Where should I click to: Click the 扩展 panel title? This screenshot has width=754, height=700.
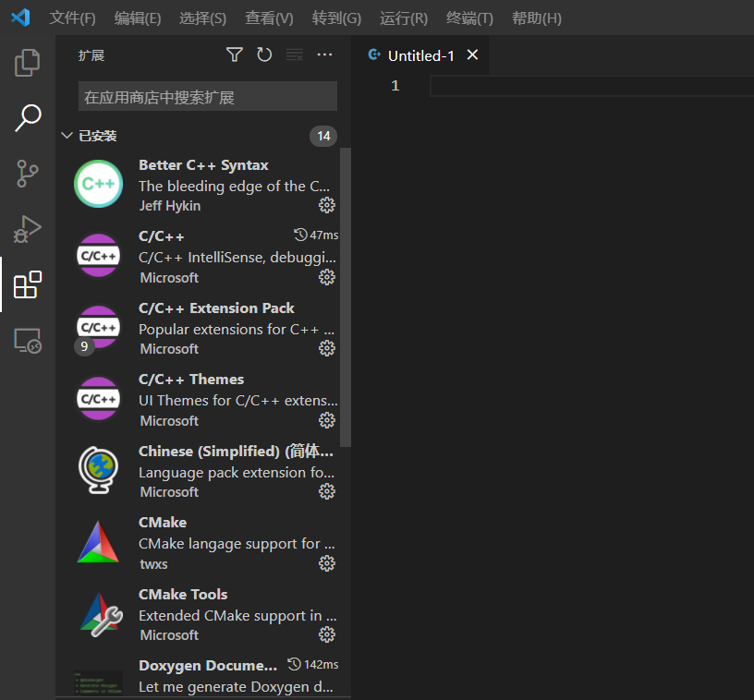point(91,55)
